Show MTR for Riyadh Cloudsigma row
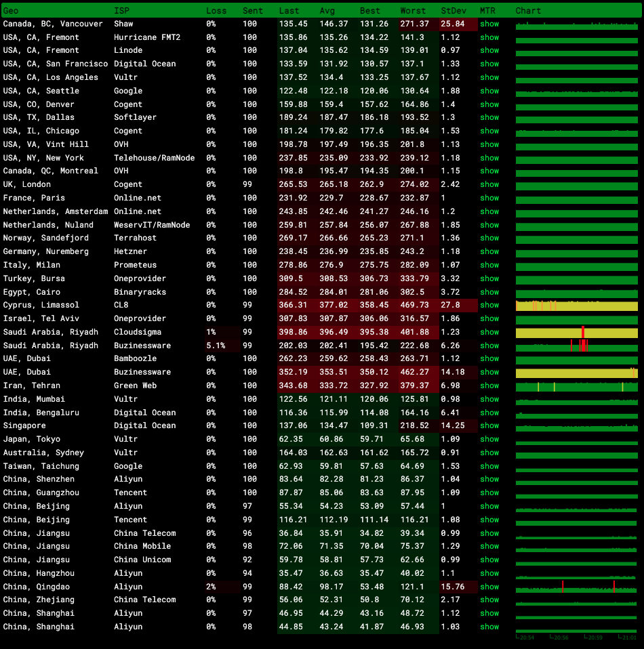Image resolution: width=644 pixels, height=649 pixels. [489, 332]
